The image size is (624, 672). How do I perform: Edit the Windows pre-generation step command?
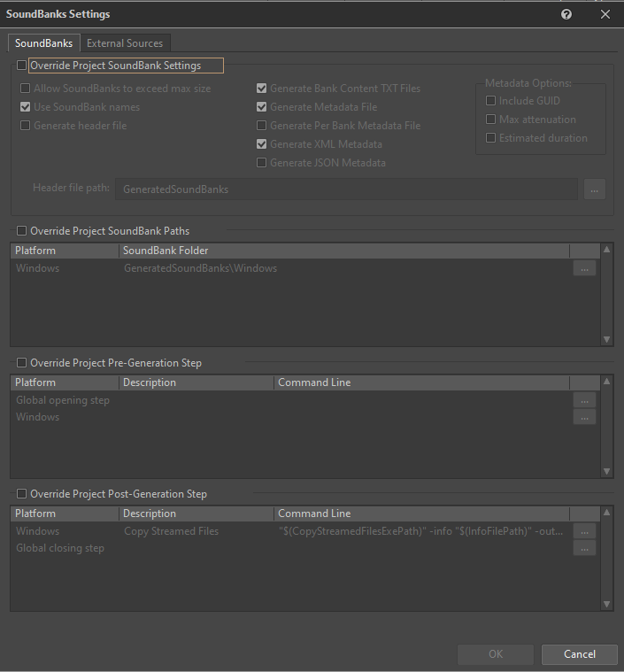[584, 417]
